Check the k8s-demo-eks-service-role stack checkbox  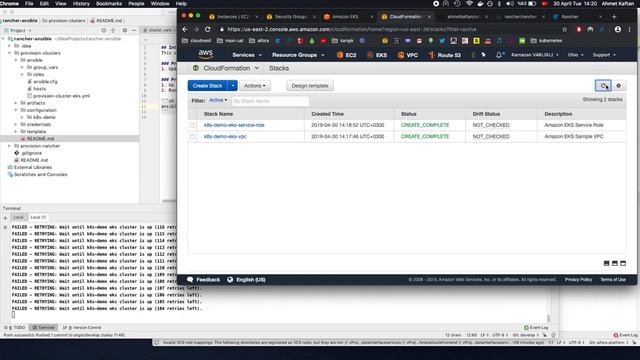193,125
